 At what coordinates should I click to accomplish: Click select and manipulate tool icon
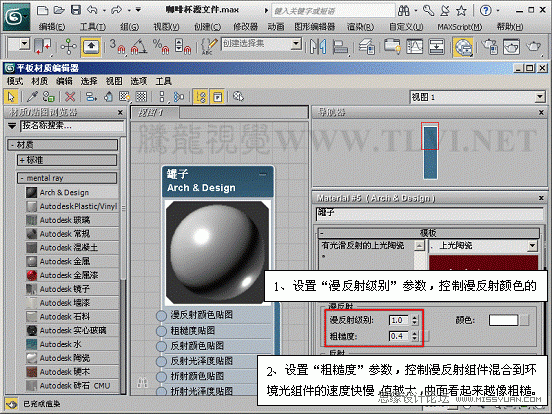pyautogui.click(x=69, y=46)
